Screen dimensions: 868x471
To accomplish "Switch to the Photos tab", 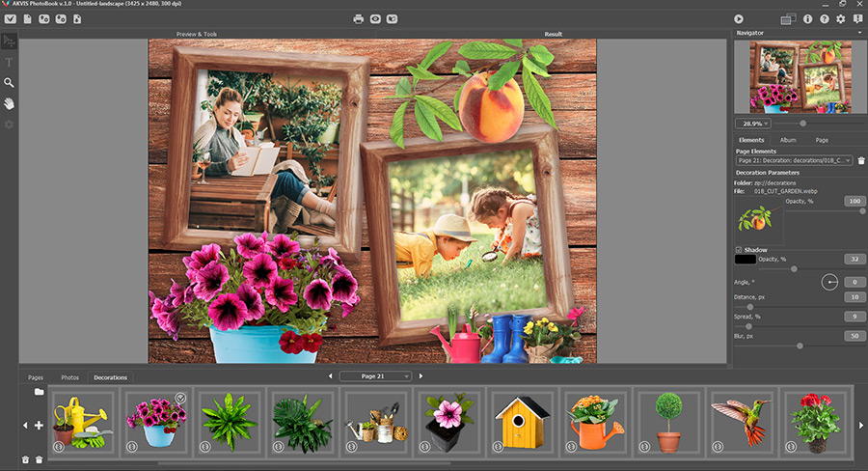I will 69,377.
